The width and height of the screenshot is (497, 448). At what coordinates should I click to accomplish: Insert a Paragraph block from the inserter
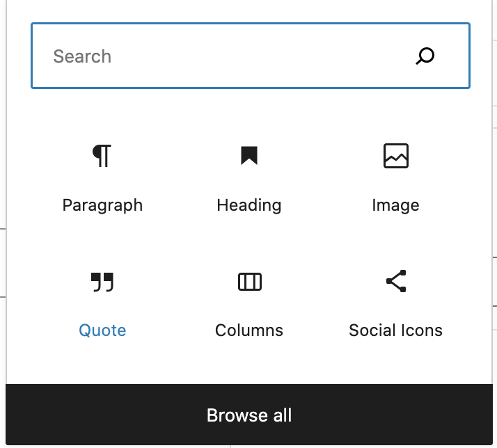pyautogui.click(x=102, y=177)
